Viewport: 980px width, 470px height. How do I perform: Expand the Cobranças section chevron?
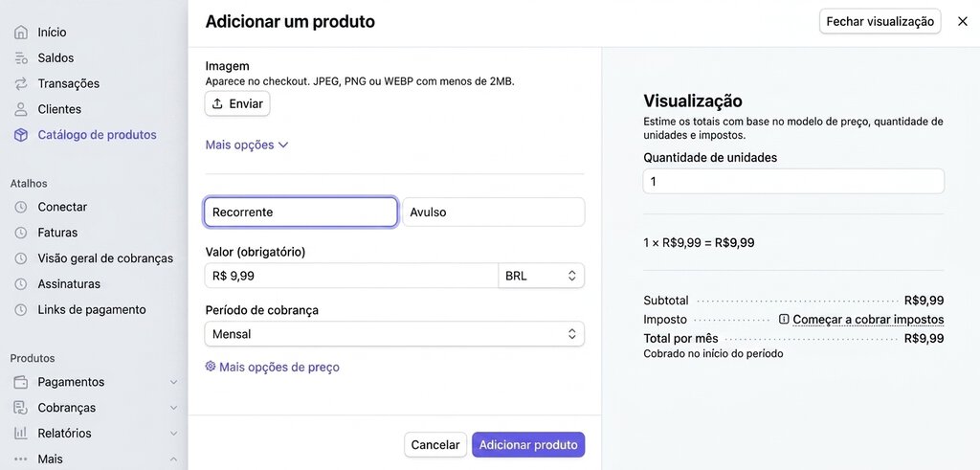[x=174, y=408]
